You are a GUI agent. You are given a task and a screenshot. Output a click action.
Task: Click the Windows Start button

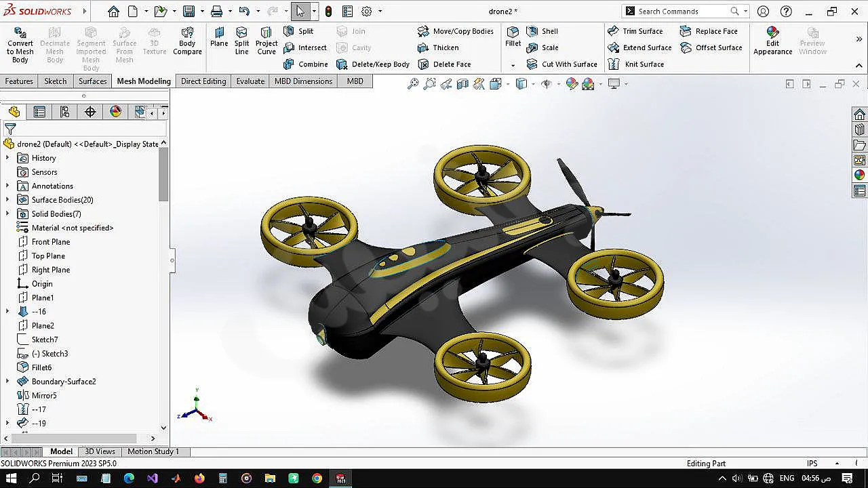(12, 479)
